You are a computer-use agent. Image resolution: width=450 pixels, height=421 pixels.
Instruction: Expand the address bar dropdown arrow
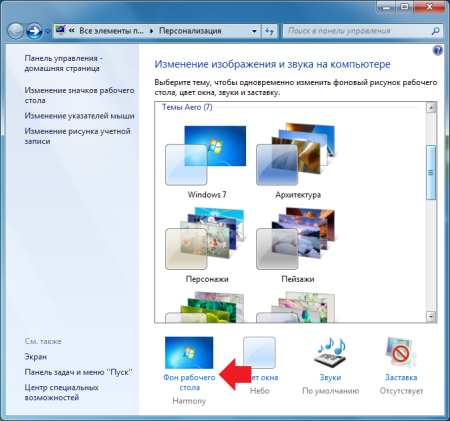[254, 31]
